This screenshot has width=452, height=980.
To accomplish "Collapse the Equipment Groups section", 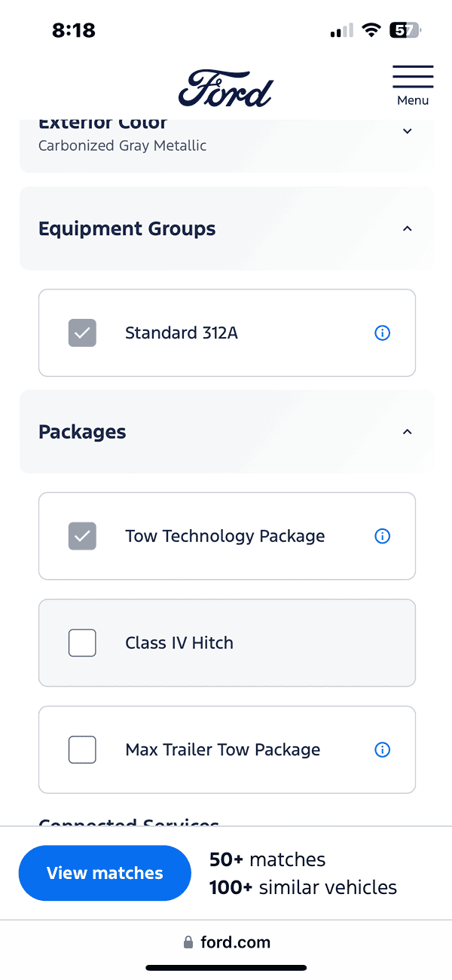I will click(408, 228).
